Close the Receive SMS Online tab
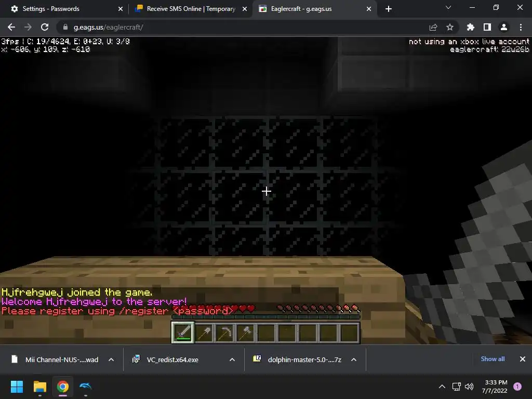The image size is (532, 399). tap(245, 9)
